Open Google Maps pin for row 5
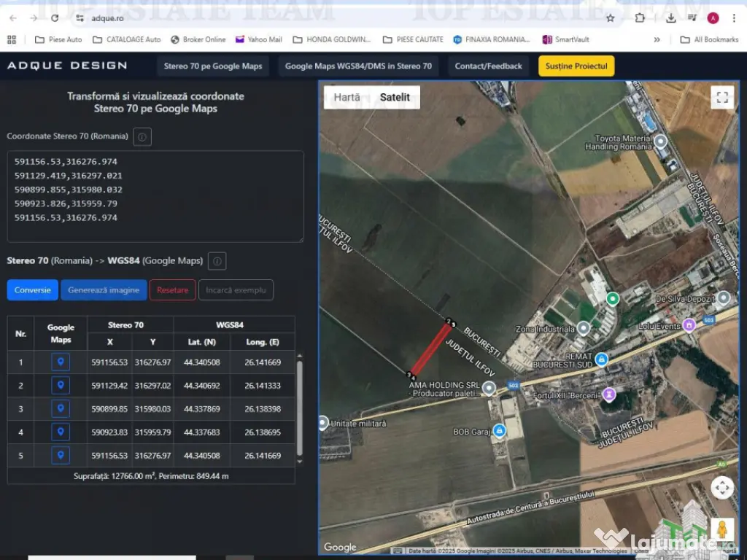 [x=61, y=456]
